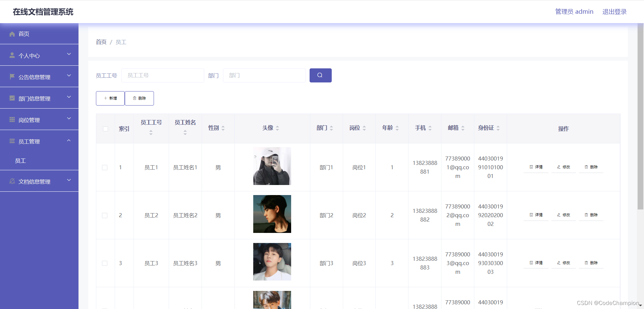Click the magnifier search button
The image size is (644, 309).
[x=320, y=75]
